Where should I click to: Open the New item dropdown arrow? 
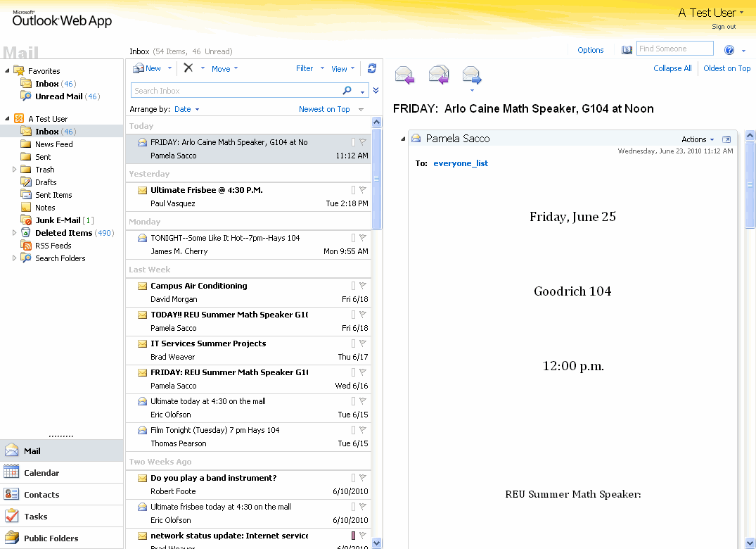tap(169, 68)
